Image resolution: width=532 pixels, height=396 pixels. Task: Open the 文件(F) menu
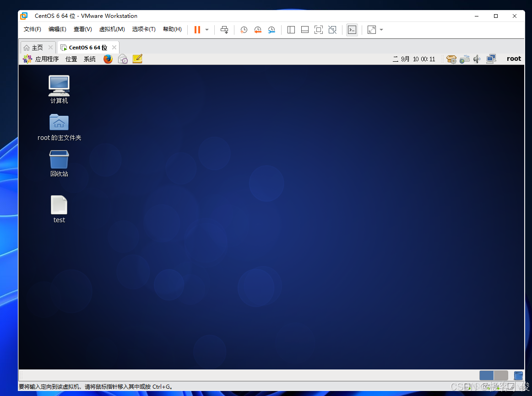click(x=32, y=29)
